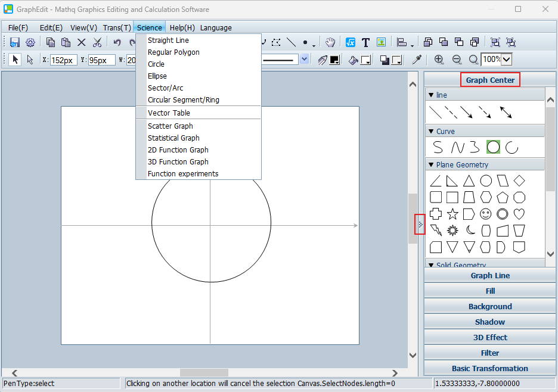This screenshot has height=392, width=558.
Task: Select the black arrow selection tool
Action: [15, 60]
